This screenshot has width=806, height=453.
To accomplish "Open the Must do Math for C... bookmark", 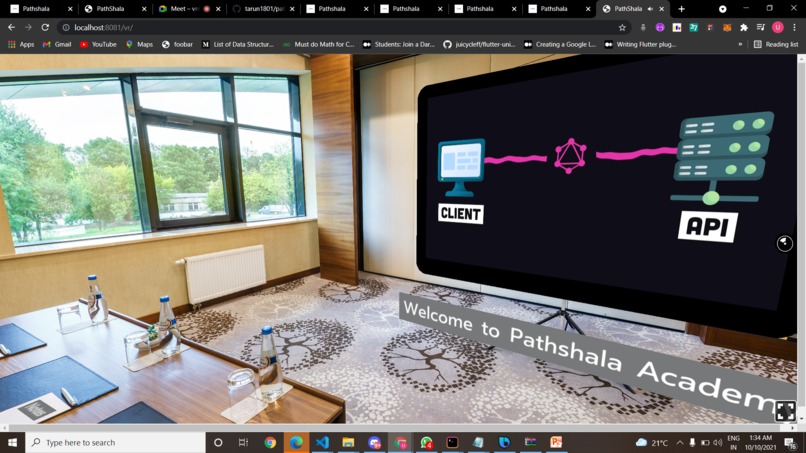I will [x=319, y=44].
